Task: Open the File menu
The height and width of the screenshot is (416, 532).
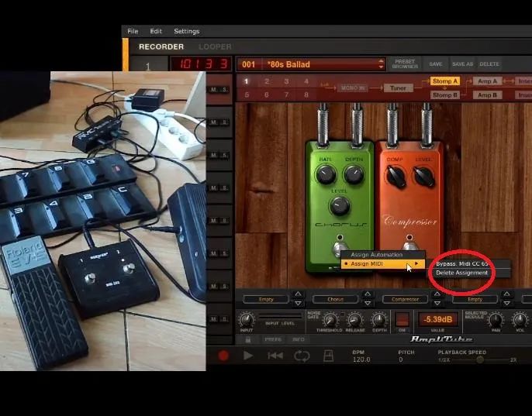Action: click(x=133, y=31)
